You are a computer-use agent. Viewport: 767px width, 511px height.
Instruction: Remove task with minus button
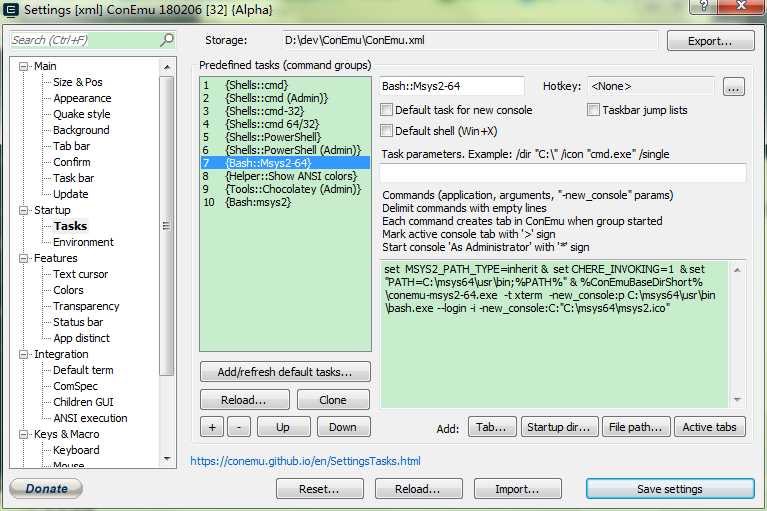click(x=239, y=427)
